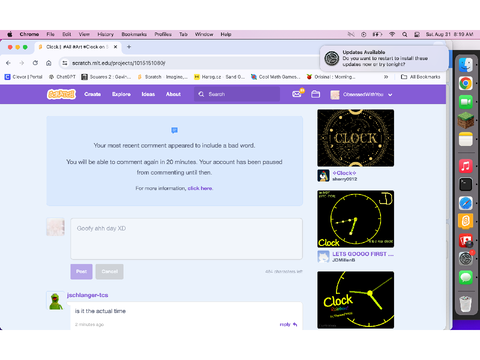The image size is (480, 360).
Task: Launch Music app from dock
Action: (x=466, y=166)
